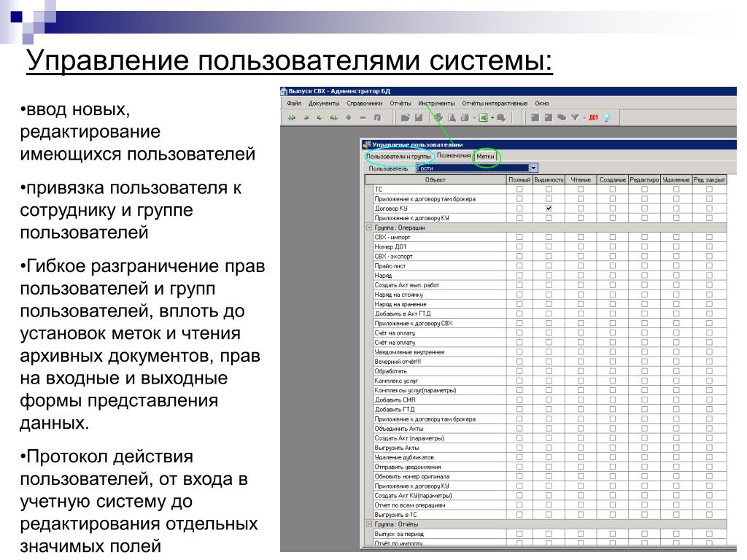Select the Добавить в Акт ГТД row
This screenshot has width=747, height=560.
[x=439, y=314]
